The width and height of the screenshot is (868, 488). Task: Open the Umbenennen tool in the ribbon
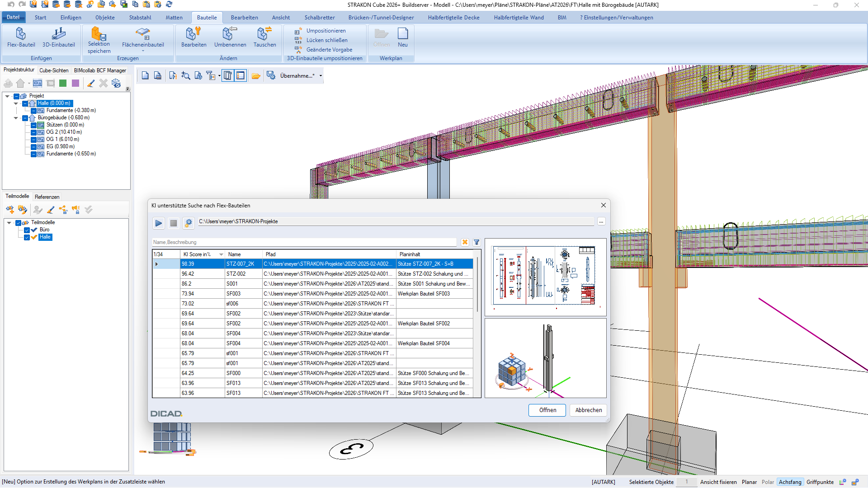pyautogui.click(x=230, y=37)
